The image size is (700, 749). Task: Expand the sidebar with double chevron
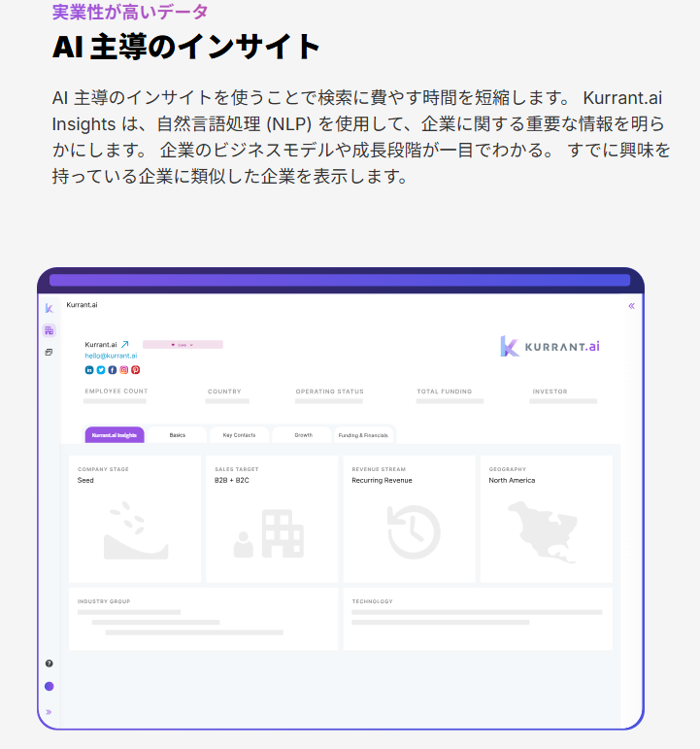pyautogui.click(x=49, y=712)
